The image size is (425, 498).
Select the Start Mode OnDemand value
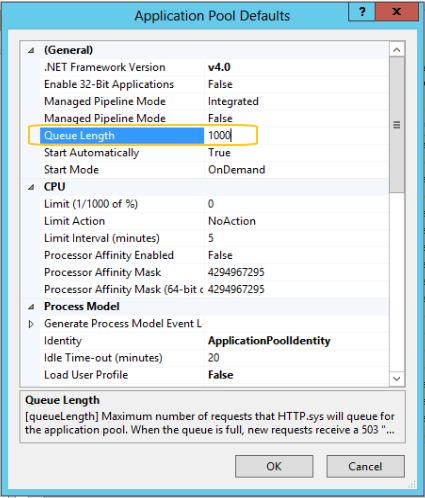click(x=236, y=170)
